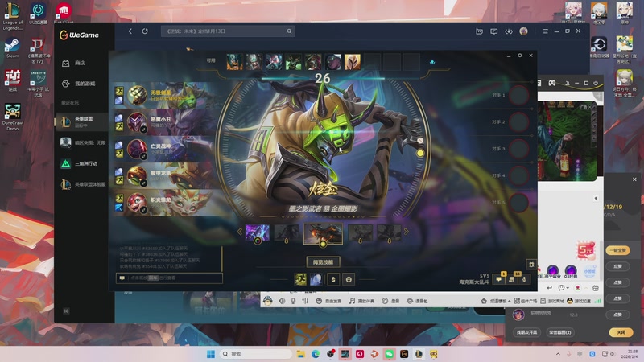This screenshot has width=644, height=362.
Task: Open the League client settings gear
Action: pos(519,56)
